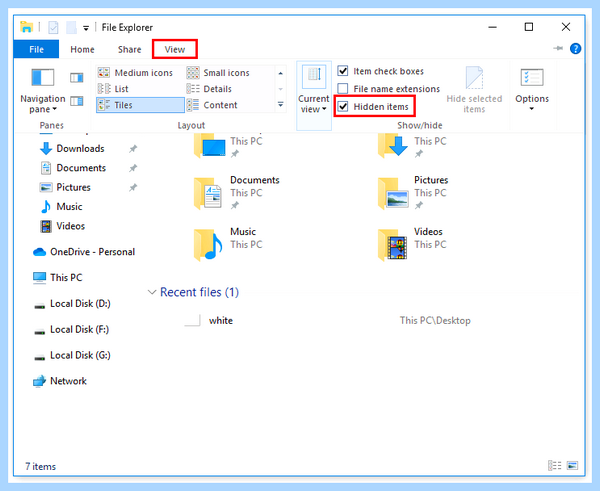Switch to details view status bar icon
600x491 pixels.
[554, 465]
